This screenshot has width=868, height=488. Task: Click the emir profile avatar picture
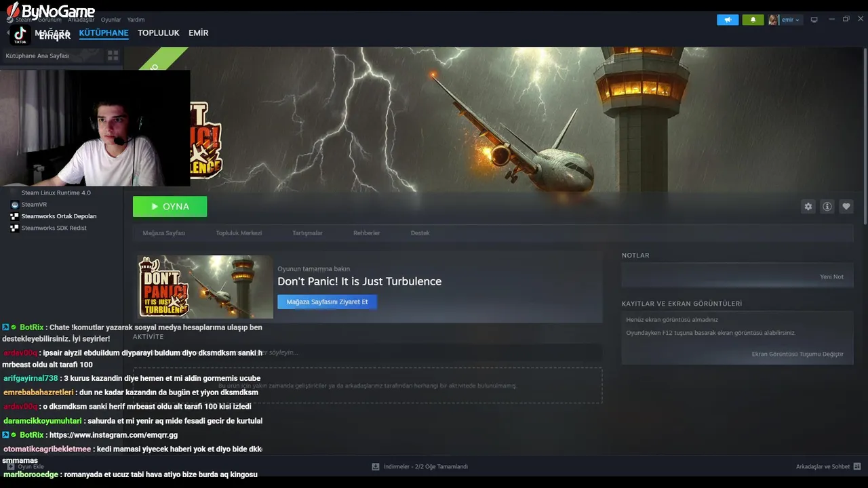[x=773, y=20]
